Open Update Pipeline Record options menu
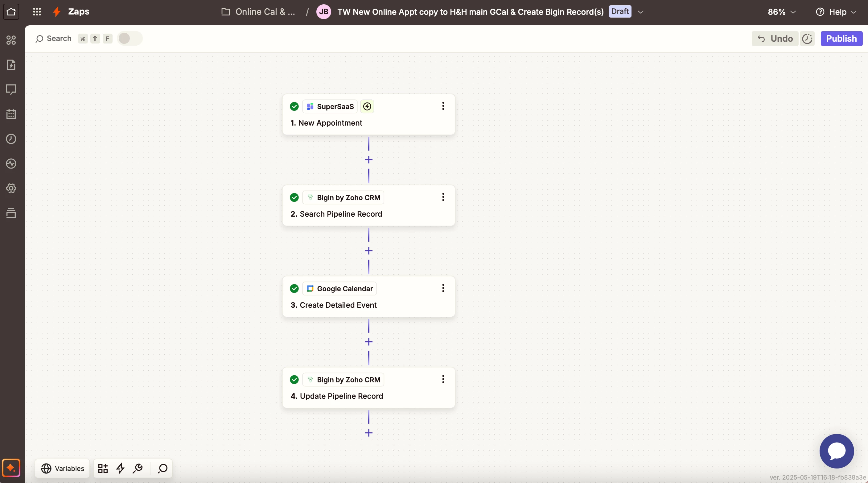The width and height of the screenshot is (868, 483). 443,379
